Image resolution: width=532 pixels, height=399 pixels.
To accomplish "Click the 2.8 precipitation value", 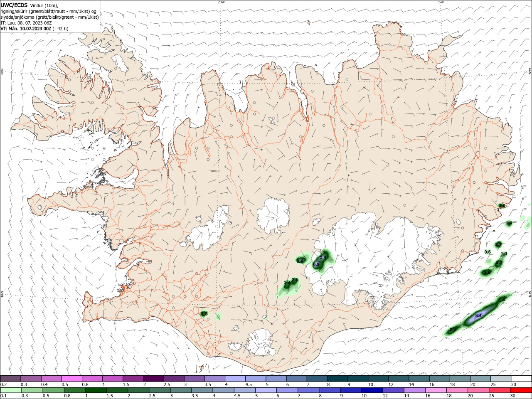I will pyautogui.click(x=295, y=280).
